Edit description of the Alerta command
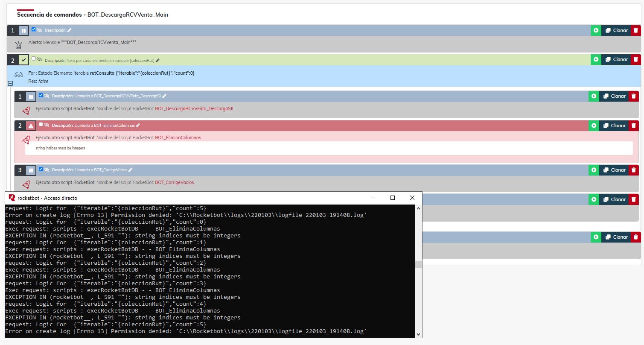This screenshot has height=345, width=644. point(70,30)
